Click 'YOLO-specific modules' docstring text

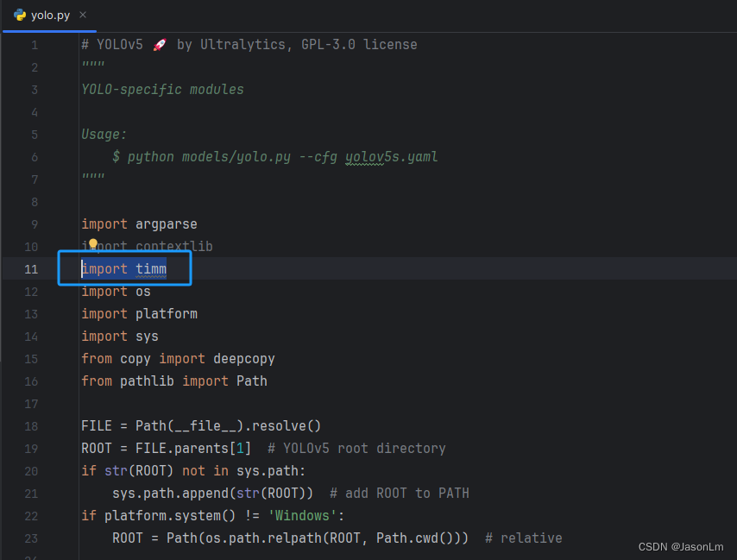(x=162, y=89)
